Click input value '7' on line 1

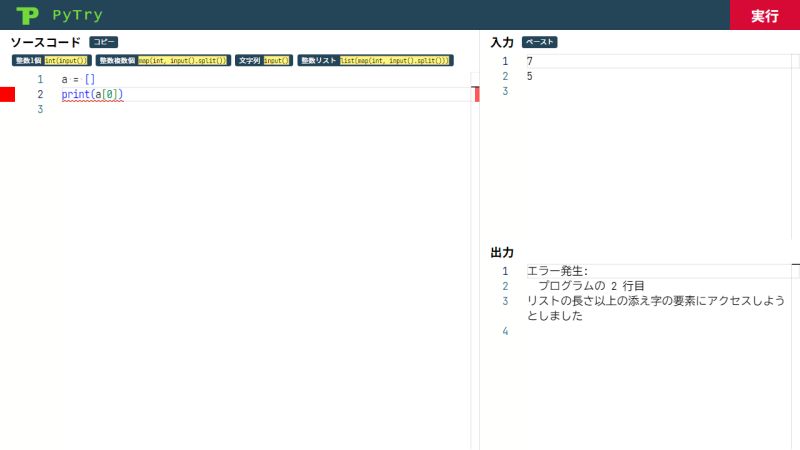coord(530,61)
